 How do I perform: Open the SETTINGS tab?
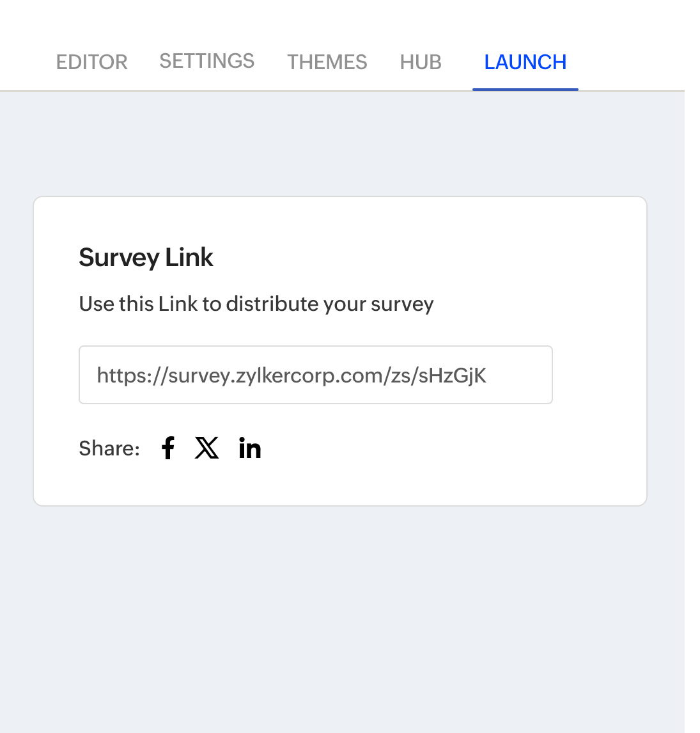click(x=206, y=61)
